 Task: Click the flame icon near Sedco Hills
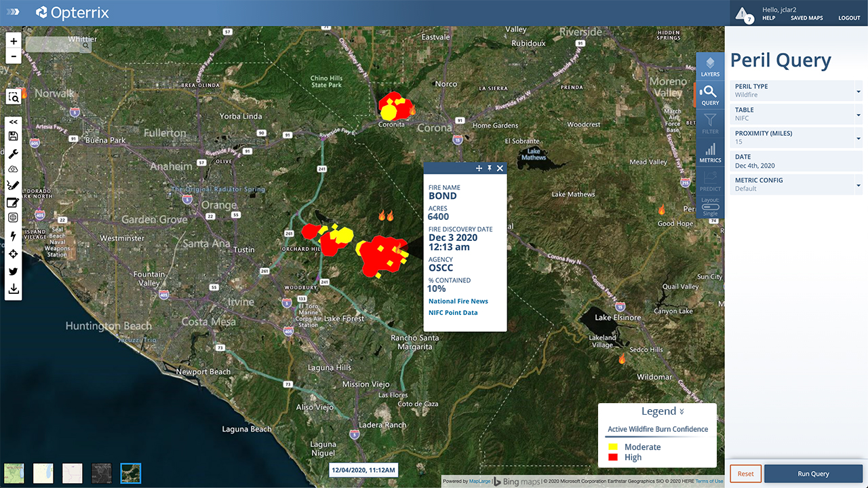pos(622,359)
